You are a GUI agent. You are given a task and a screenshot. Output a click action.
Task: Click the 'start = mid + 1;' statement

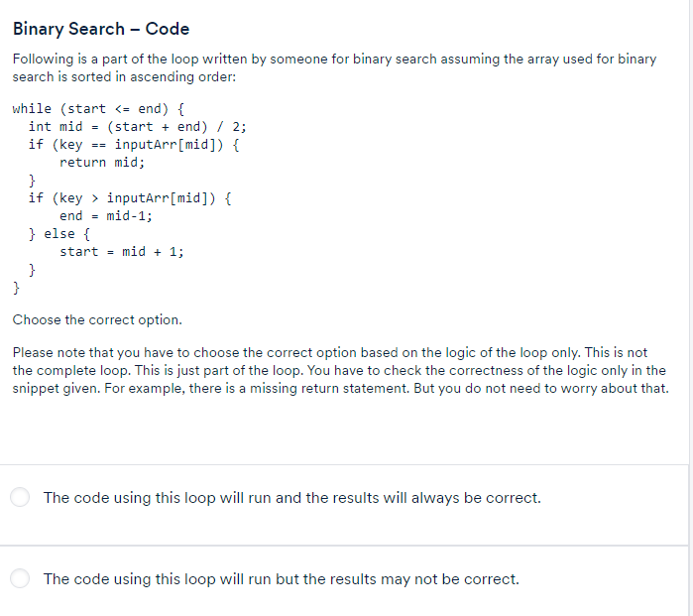(122, 252)
